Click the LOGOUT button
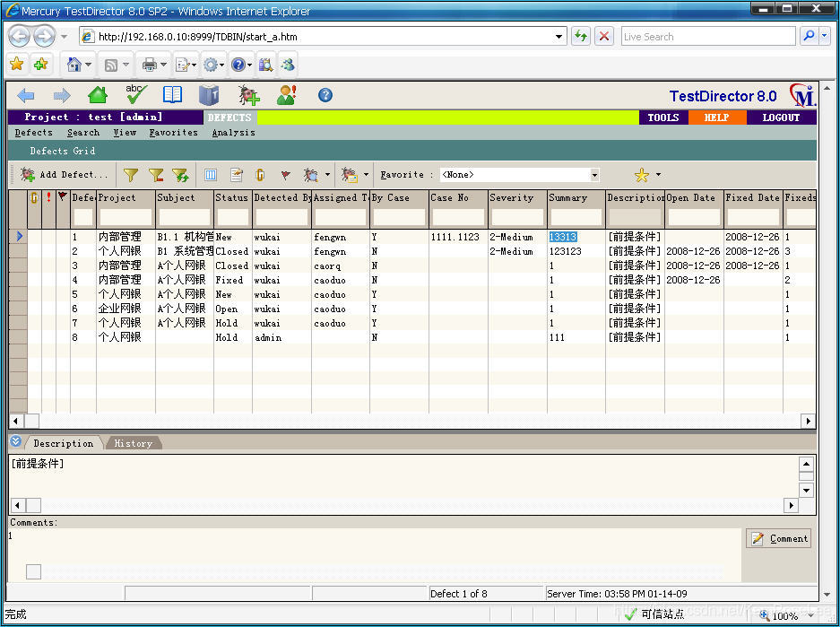 pyautogui.click(x=781, y=118)
